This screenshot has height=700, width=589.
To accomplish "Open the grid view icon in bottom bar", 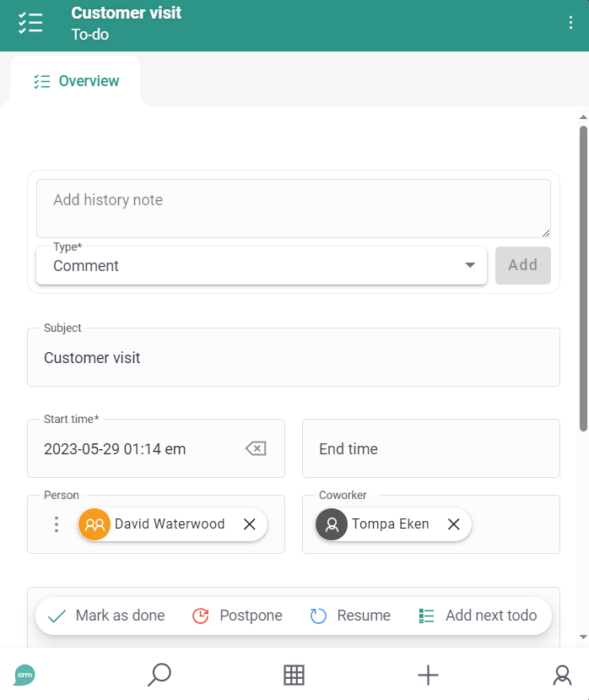I will pos(294,675).
